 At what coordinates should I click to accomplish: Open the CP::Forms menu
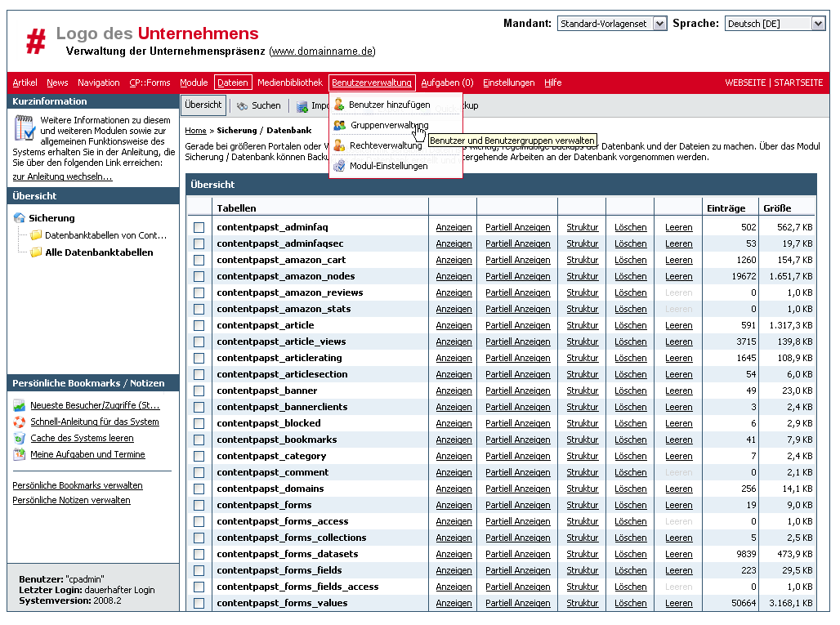[150, 83]
